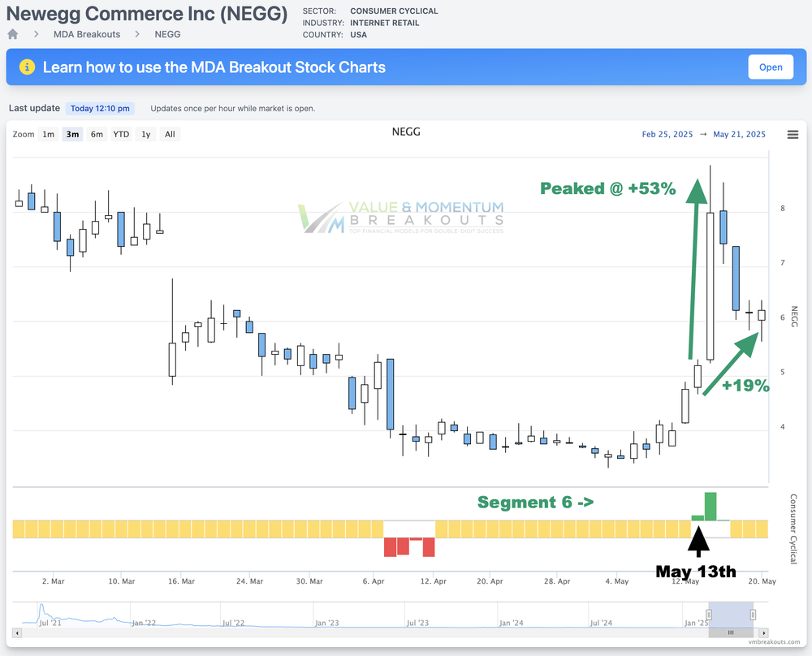Image resolution: width=812 pixels, height=656 pixels.
Task: Open the MDA Breakout charts guide
Action: 771,67
